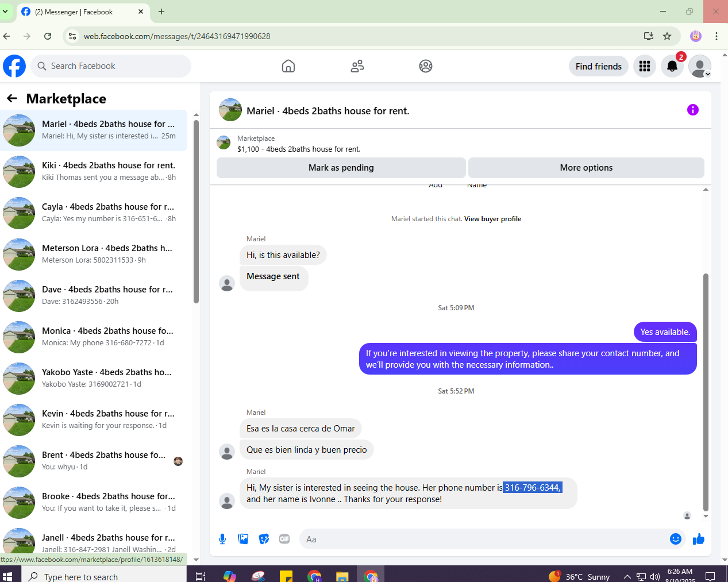Open the tab search dropdown

click(x=5, y=11)
